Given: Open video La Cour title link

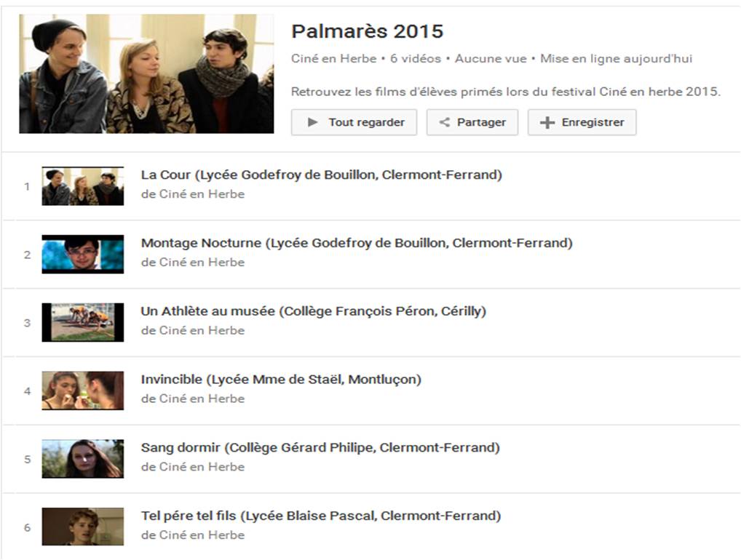Looking at the screenshot, I should click(x=321, y=175).
